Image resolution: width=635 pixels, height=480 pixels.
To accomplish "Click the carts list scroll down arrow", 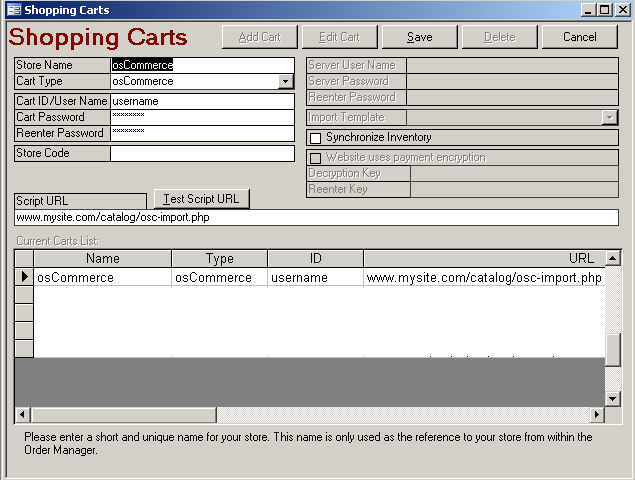I will tap(613, 399).
